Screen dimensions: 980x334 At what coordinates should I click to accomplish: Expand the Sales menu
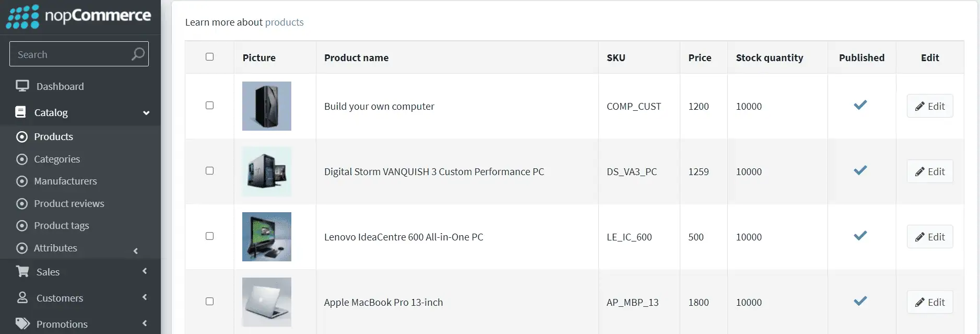coord(145,271)
